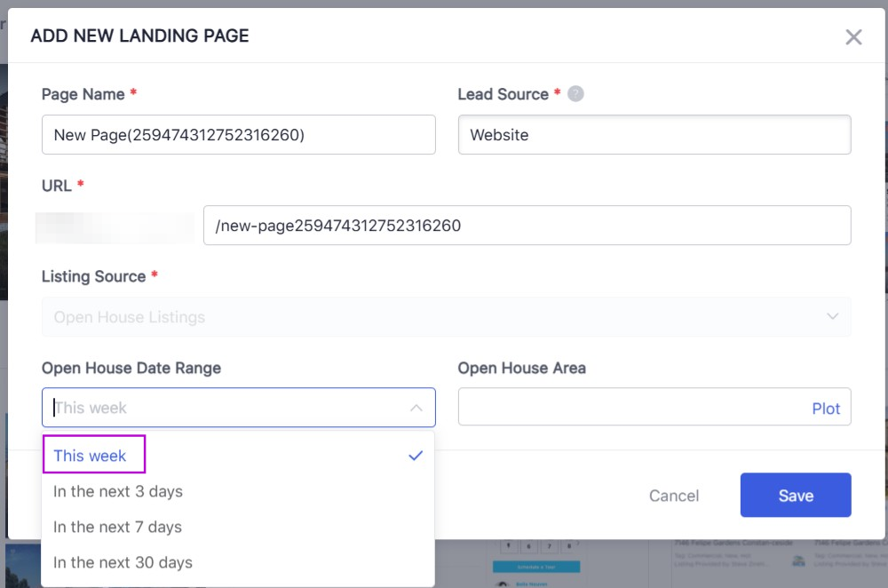Click the Lead Source help question-mark icon
The width and height of the screenshot is (888, 588).
[x=575, y=93]
